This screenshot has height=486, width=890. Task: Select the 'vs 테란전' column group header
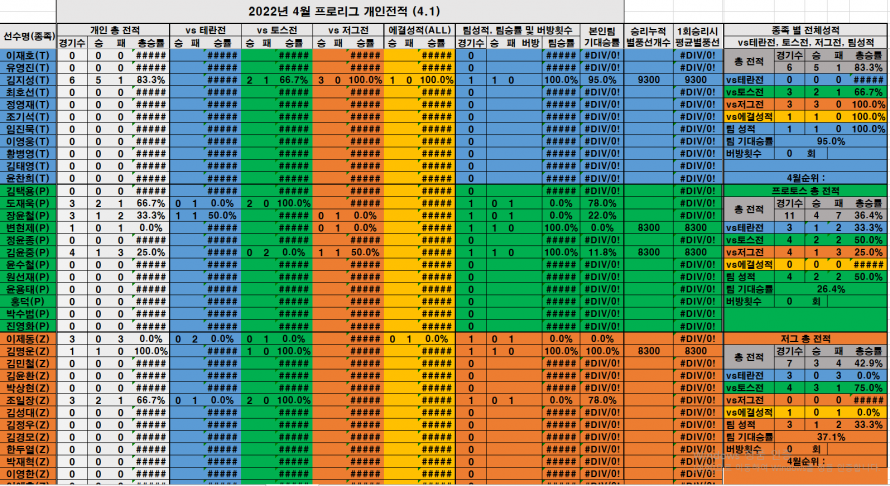click(x=205, y=30)
